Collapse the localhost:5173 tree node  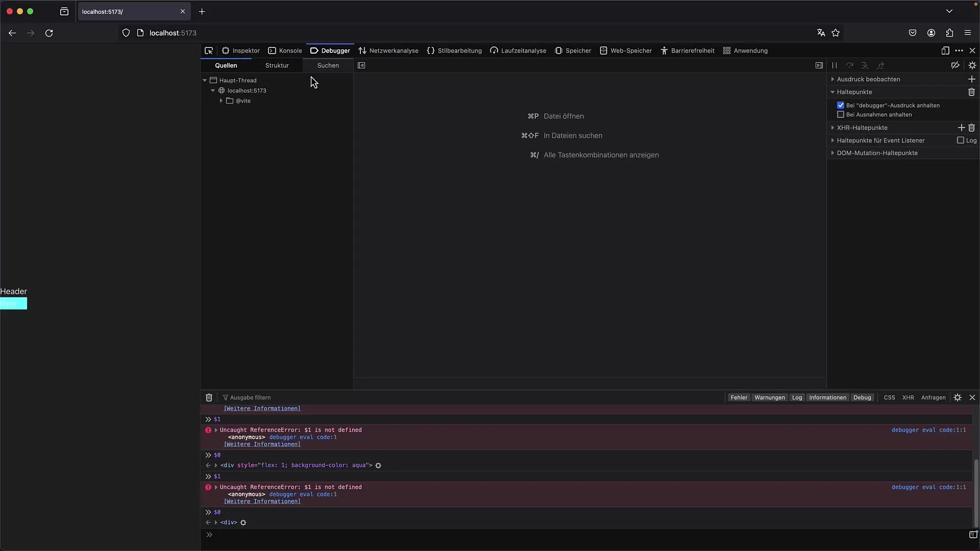[213, 90]
